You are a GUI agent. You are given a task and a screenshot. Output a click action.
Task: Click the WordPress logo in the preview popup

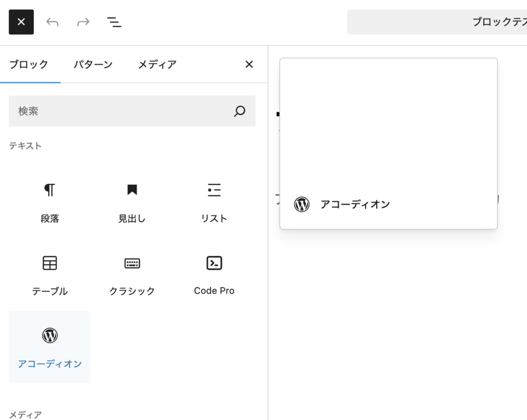pyautogui.click(x=302, y=204)
